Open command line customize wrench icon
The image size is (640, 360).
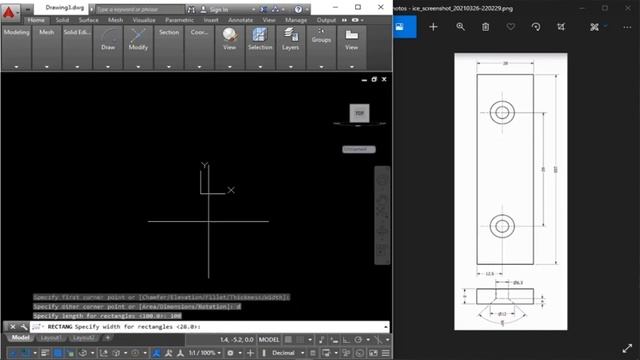click(x=24, y=327)
